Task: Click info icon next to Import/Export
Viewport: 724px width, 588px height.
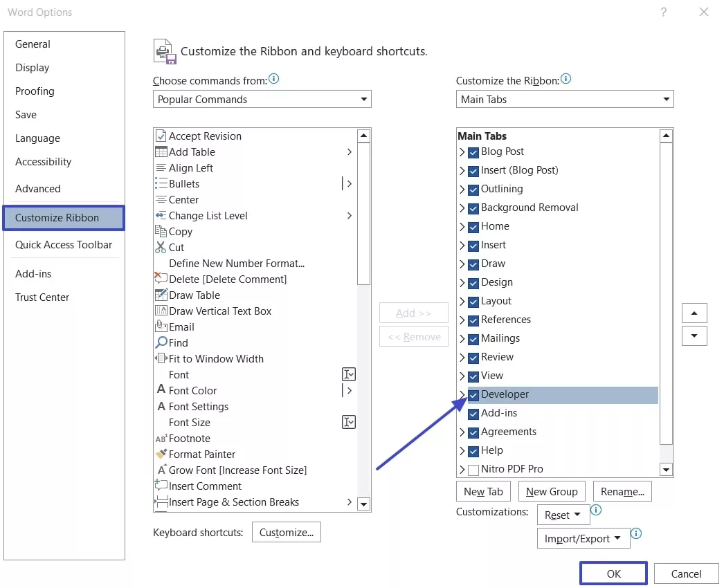Action: click(x=636, y=533)
